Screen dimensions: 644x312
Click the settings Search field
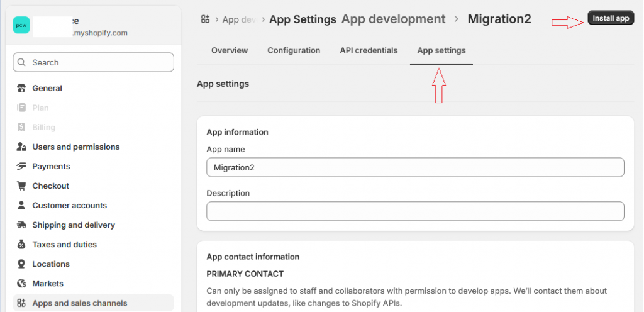click(x=93, y=62)
